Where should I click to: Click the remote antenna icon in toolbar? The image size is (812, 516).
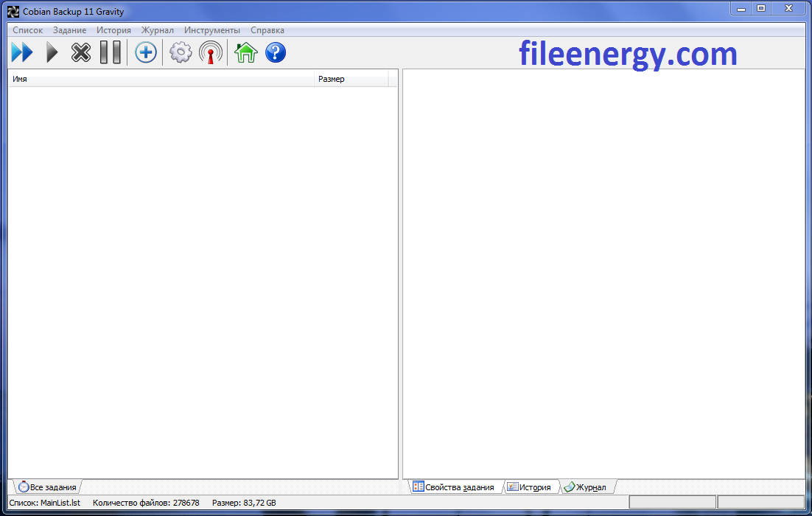(211, 52)
